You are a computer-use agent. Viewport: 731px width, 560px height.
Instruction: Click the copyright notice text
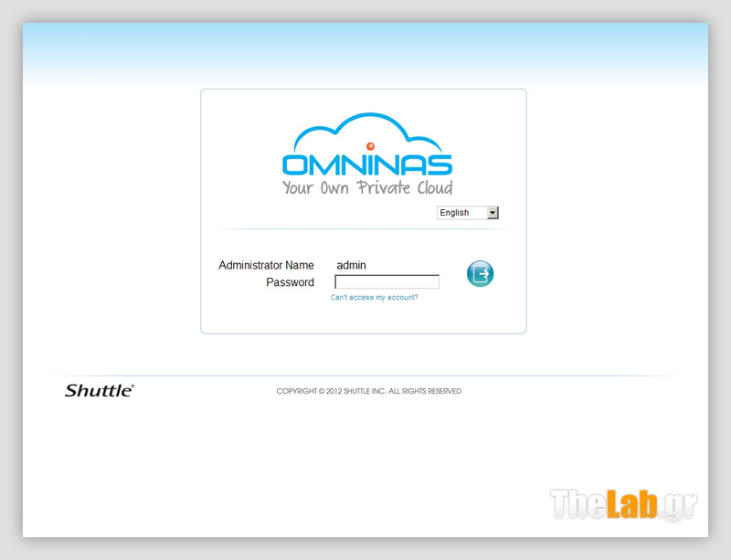point(369,390)
